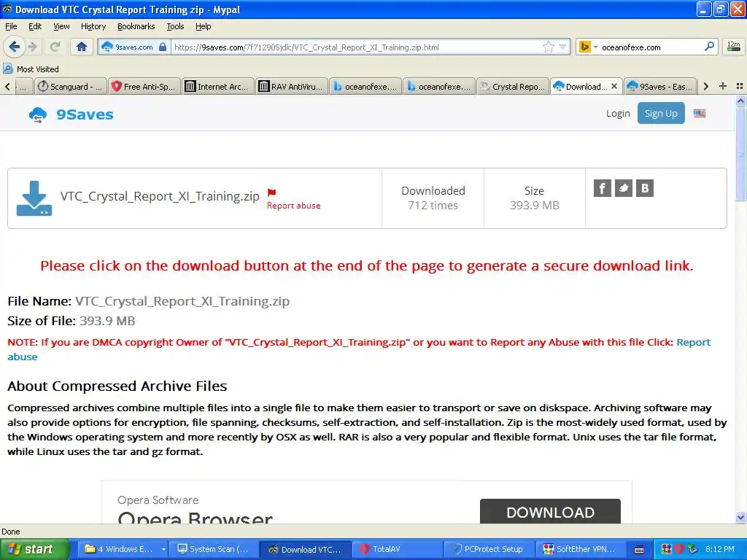The height and width of the screenshot is (560, 747).
Task: Share the file on Twitter
Action: 624,188
